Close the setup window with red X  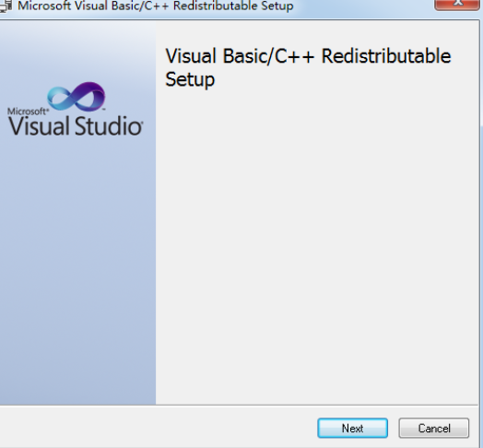(x=457, y=5)
